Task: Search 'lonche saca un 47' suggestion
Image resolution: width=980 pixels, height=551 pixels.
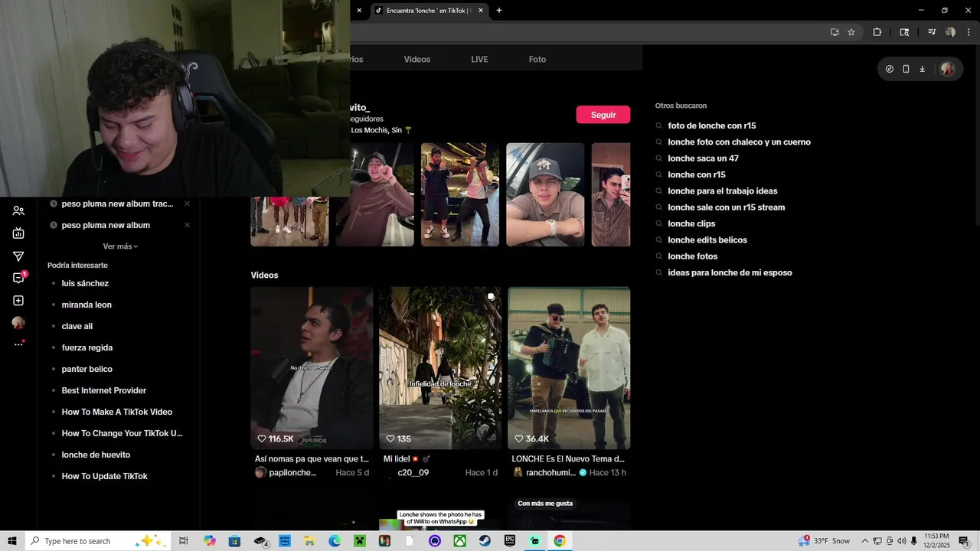Action: pos(703,158)
